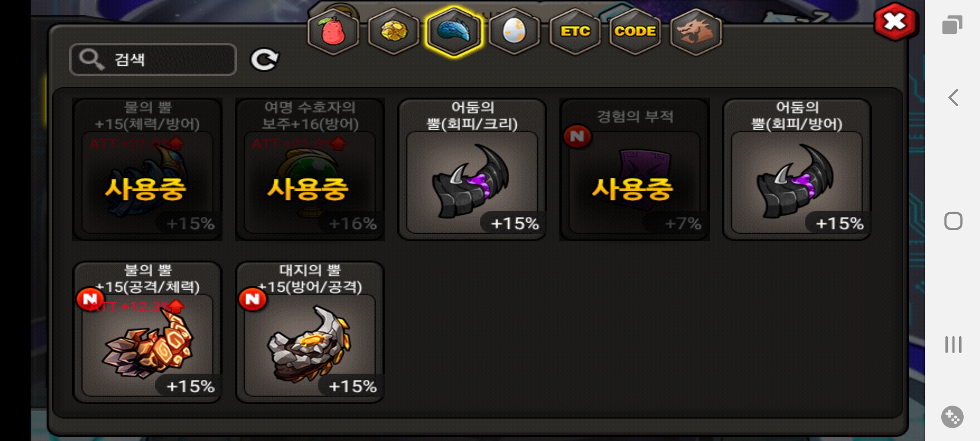Switch to the ETC tab
The width and height of the screenshot is (980, 441).
[x=575, y=32]
